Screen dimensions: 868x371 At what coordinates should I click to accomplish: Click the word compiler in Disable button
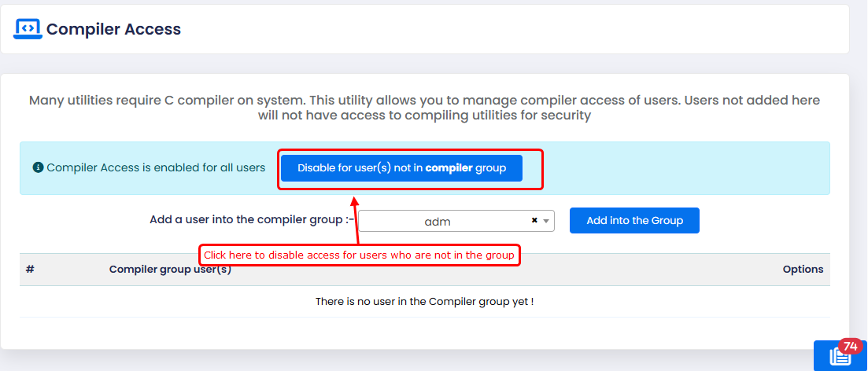[449, 168]
